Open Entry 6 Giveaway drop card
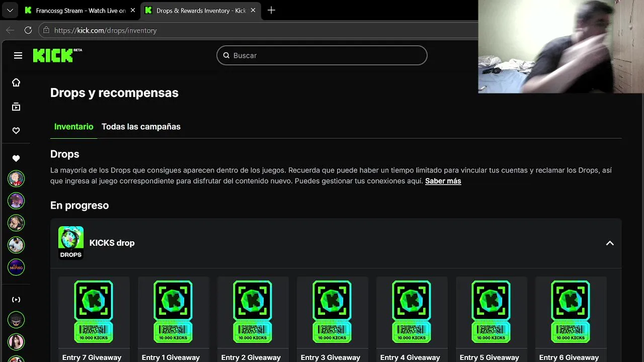This screenshot has width=644, height=362. click(x=571, y=319)
